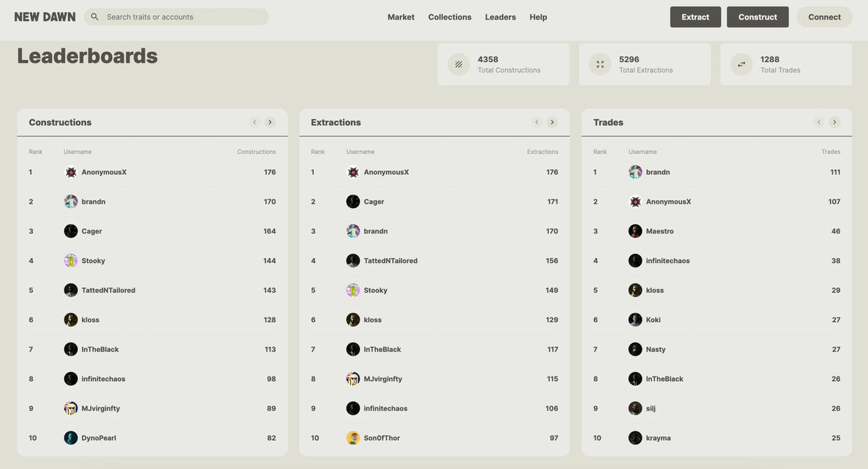Click the Trades panel heading

pos(608,122)
